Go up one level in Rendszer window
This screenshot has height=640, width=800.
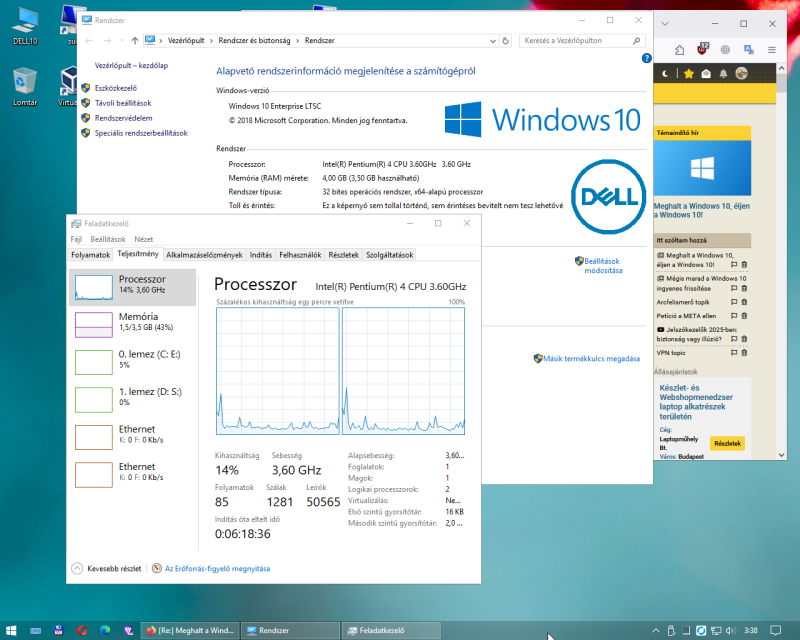(135, 40)
